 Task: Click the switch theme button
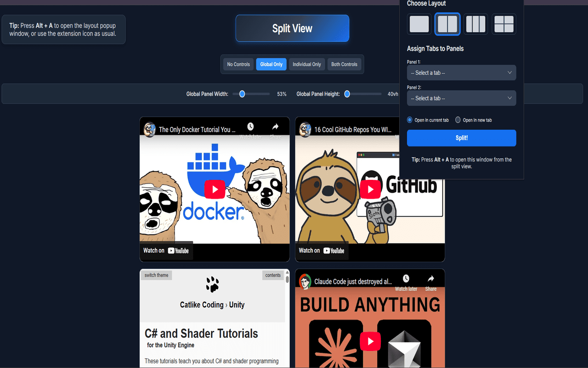point(156,275)
